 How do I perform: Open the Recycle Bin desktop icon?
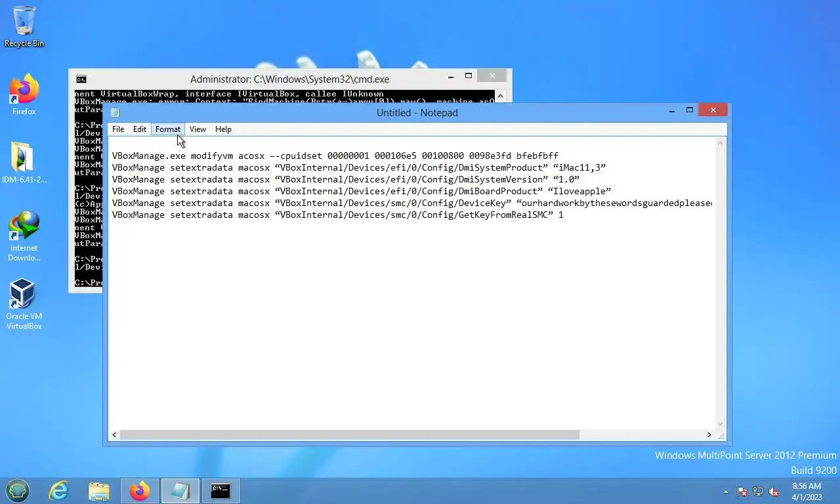[24, 26]
